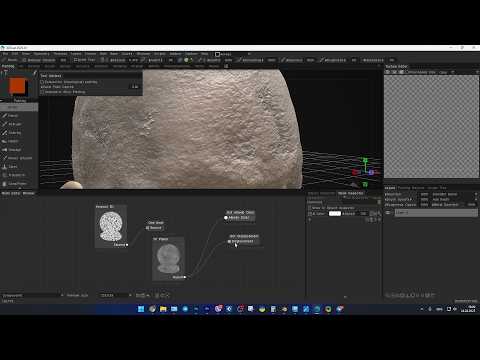
Task: Select the Voronoi node thumbnail
Action: (111, 227)
